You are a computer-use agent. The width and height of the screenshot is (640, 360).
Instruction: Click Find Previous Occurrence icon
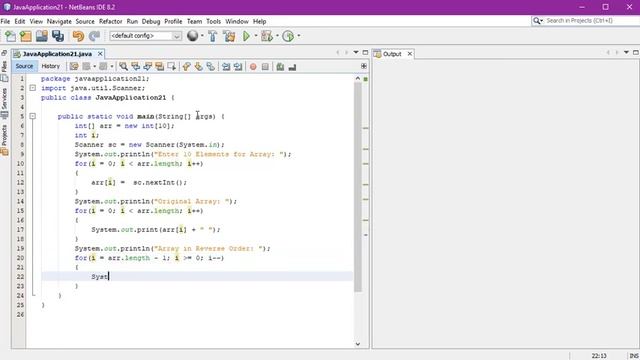(136, 67)
